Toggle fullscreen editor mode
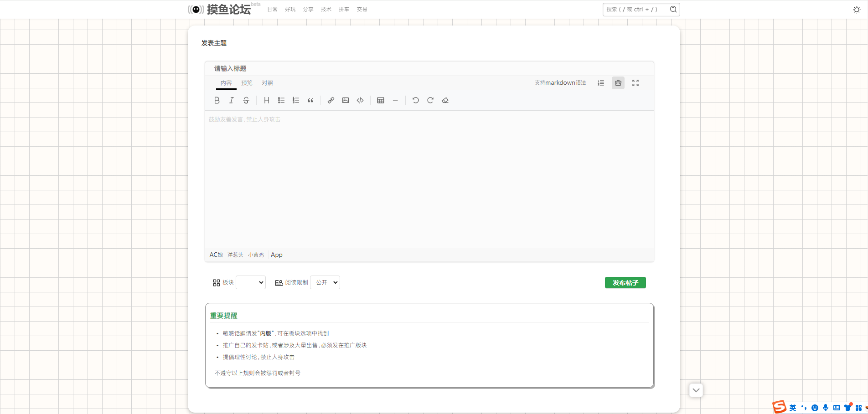The width and height of the screenshot is (868, 414). 635,83
